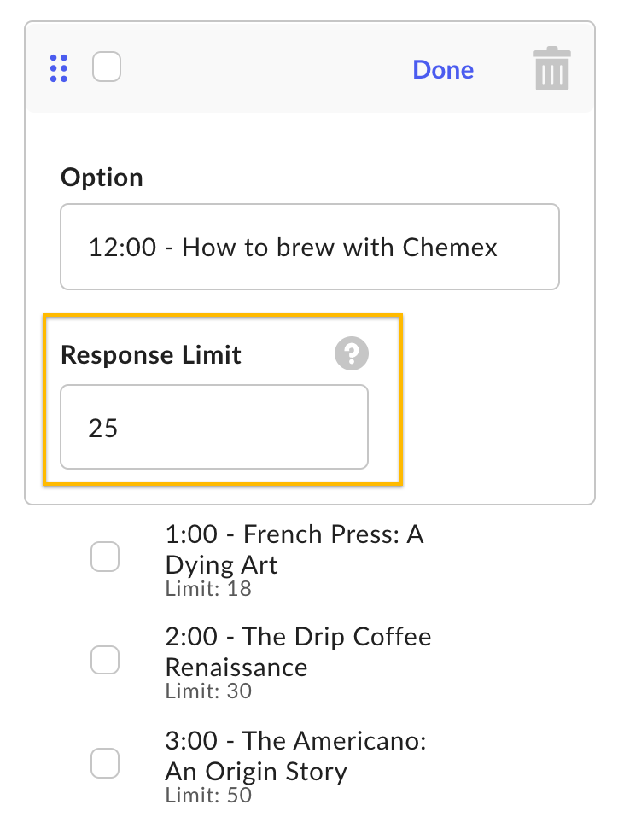Click the French Press: A Dying Art label

[294, 550]
